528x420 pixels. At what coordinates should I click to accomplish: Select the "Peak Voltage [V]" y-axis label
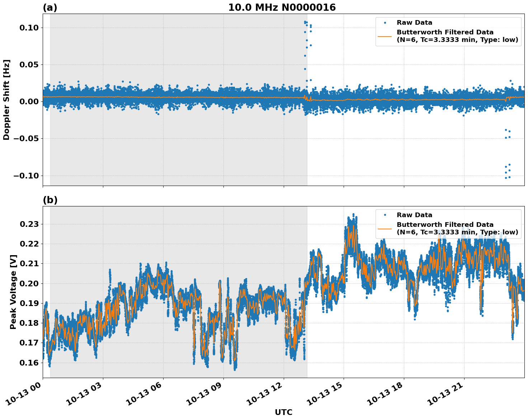coord(13,300)
